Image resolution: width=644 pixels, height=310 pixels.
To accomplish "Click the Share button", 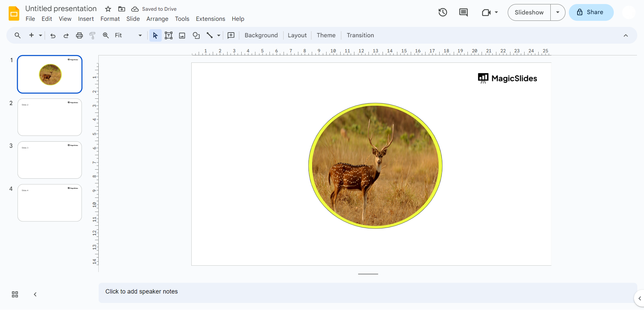I will click(591, 12).
